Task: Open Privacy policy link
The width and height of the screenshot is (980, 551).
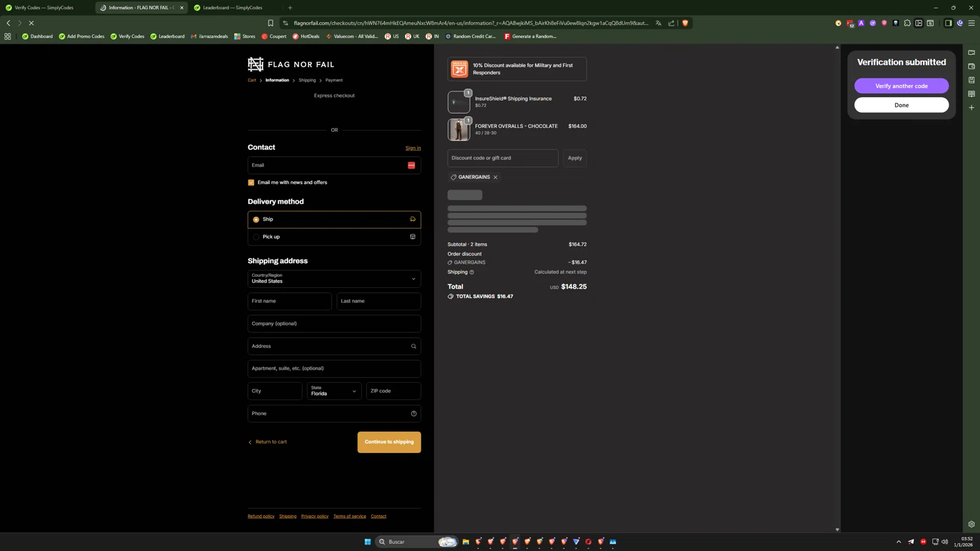Action: click(314, 516)
